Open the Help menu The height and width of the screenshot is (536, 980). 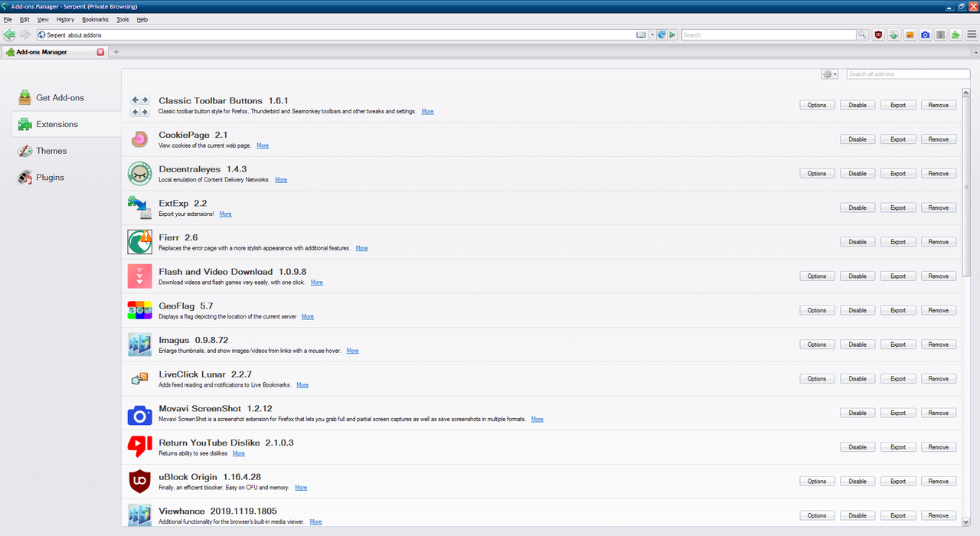[x=142, y=19]
